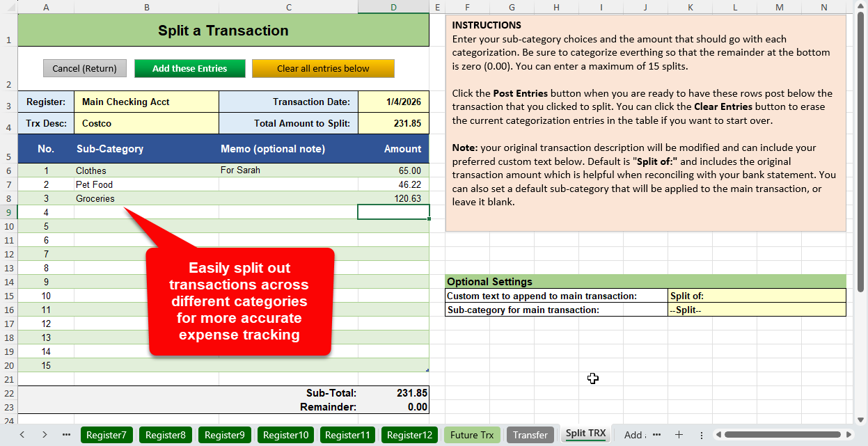Select the --Split-- sub-category setting cell
This screenshot has height=446, width=868.
click(x=756, y=310)
